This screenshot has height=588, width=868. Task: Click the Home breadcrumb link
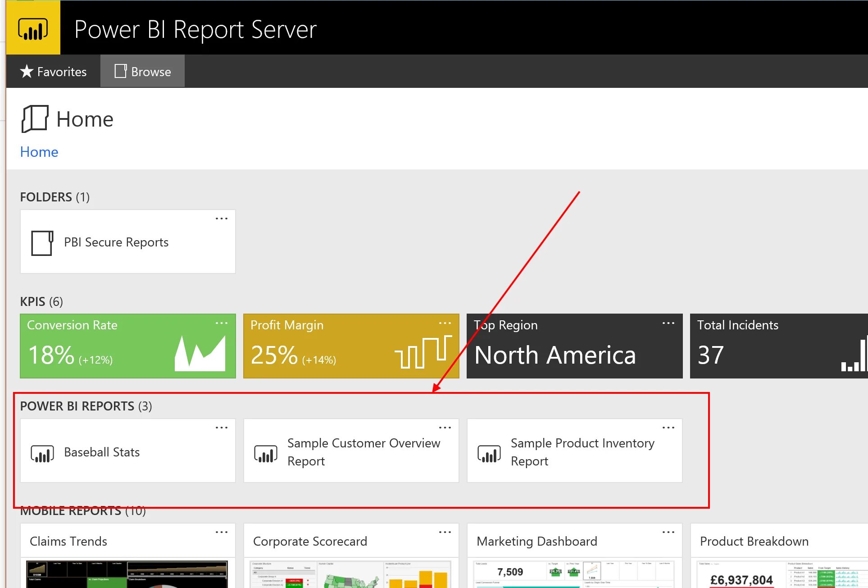[x=39, y=152]
